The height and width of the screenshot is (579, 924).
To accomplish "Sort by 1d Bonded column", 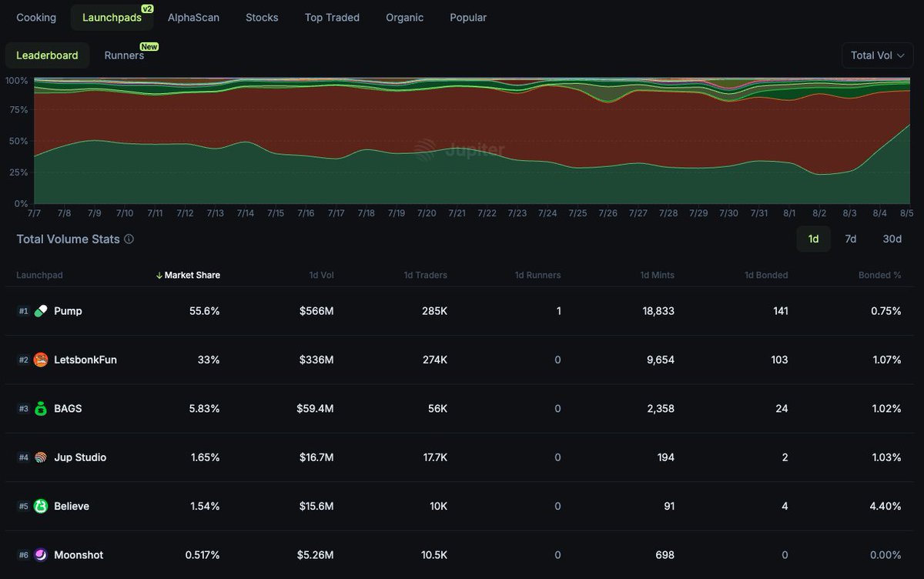I will tap(767, 275).
